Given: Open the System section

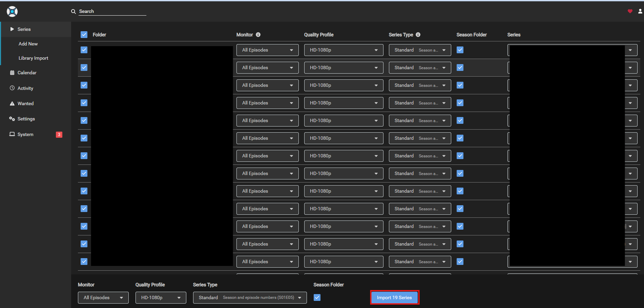Looking at the screenshot, I should 25,134.
